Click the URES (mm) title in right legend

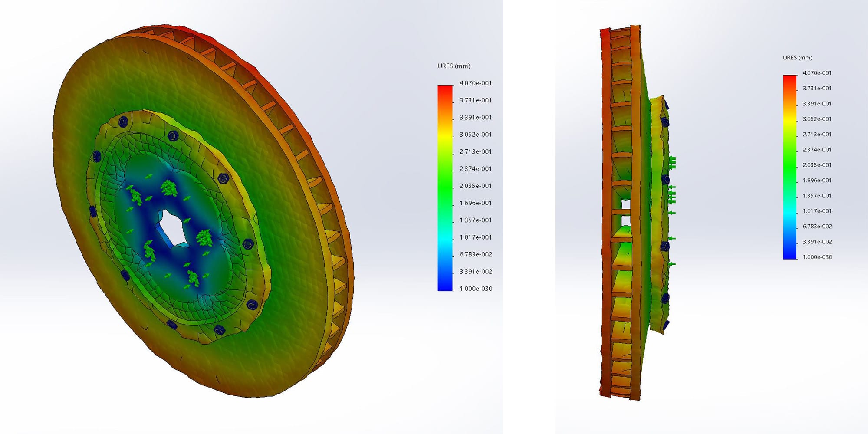click(x=797, y=58)
